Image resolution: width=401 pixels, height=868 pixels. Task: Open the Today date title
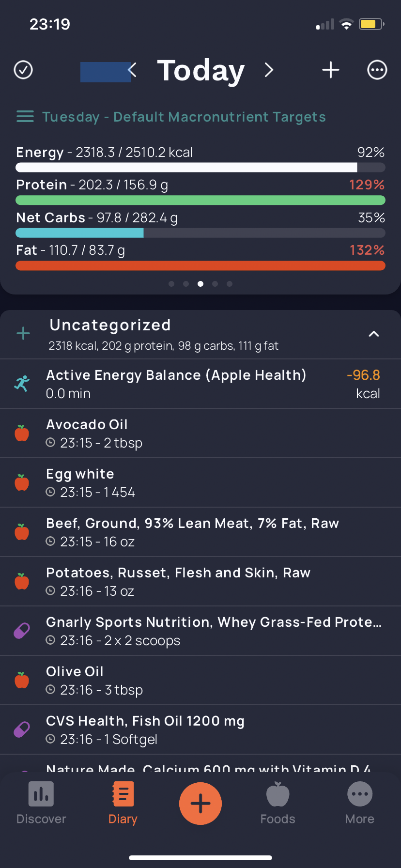click(201, 70)
